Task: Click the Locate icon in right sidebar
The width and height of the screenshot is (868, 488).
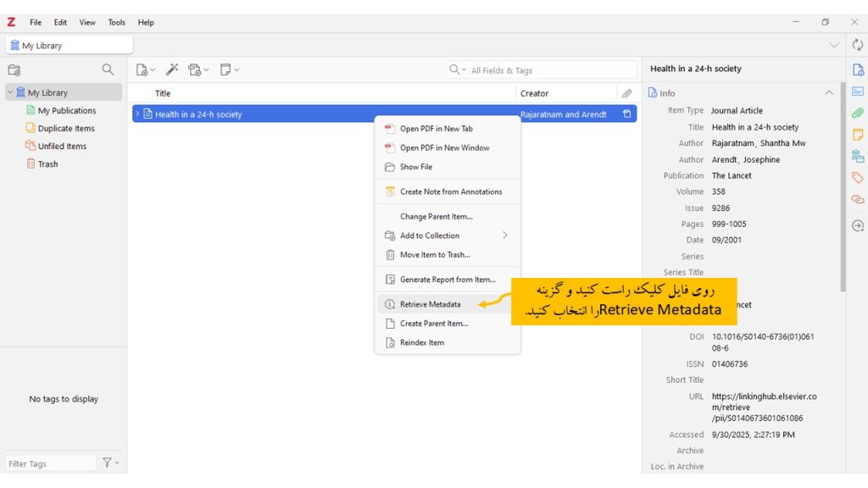Action: 857,225
